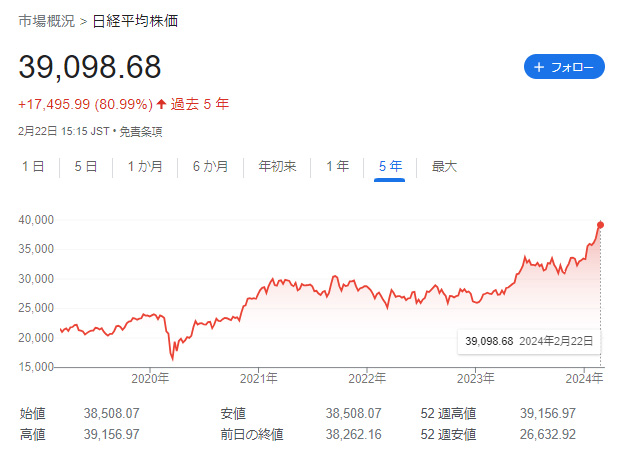Click the 2020 low point on the chart line

172,357
